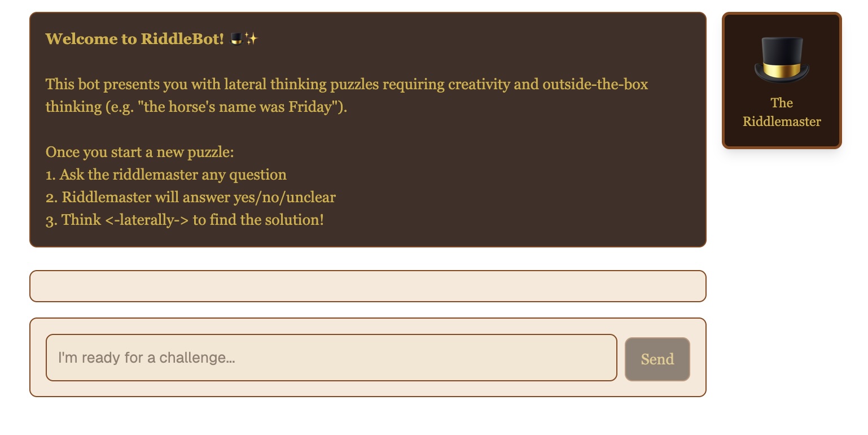Click the empty chat message bar
This screenshot has height=435, width=868.
pyautogui.click(x=367, y=286)
